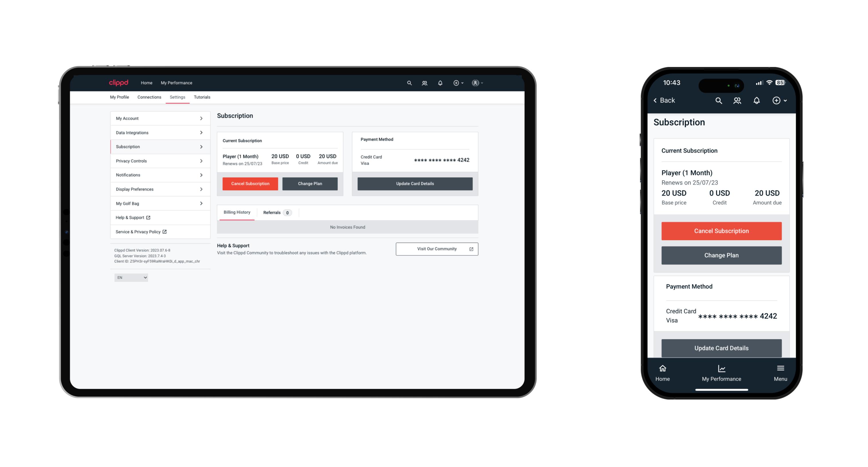Viewport: 868px width, 467px height.
Task: Click the notifications bell icon
Action: click(440, 83)
